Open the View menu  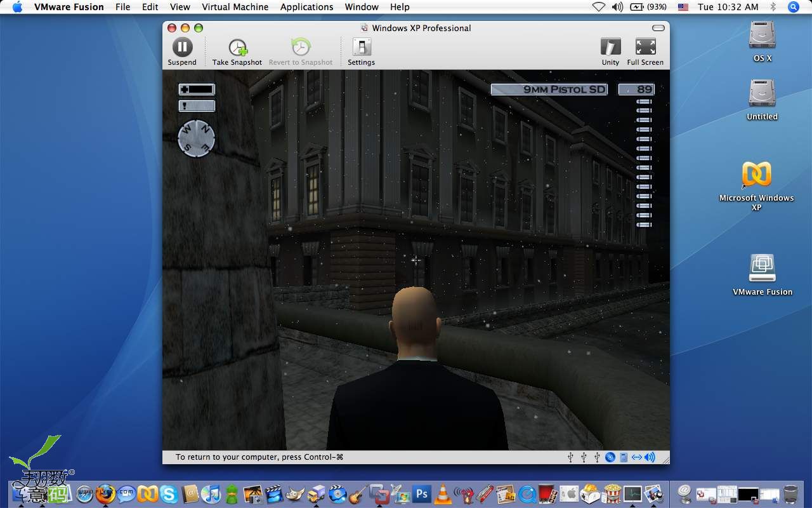click(x=180, y=7)
